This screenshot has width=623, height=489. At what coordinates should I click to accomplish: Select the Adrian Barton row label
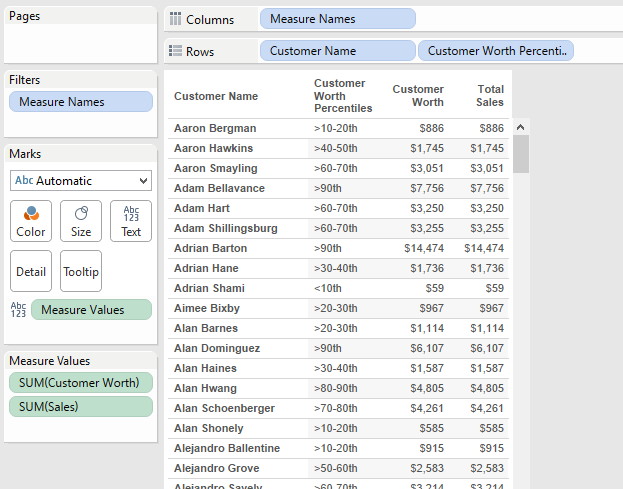pos(210,248)
